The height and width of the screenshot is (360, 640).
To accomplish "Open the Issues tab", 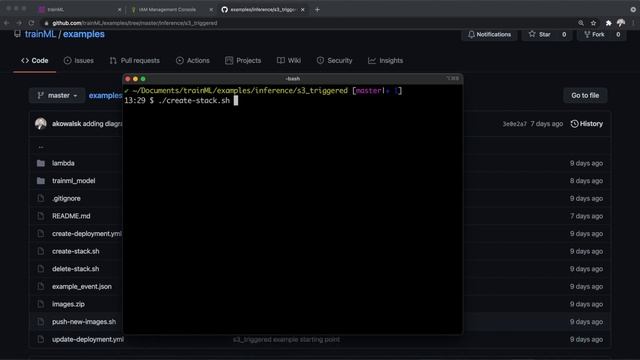I will pyautogui.click(x=79, y=60).
